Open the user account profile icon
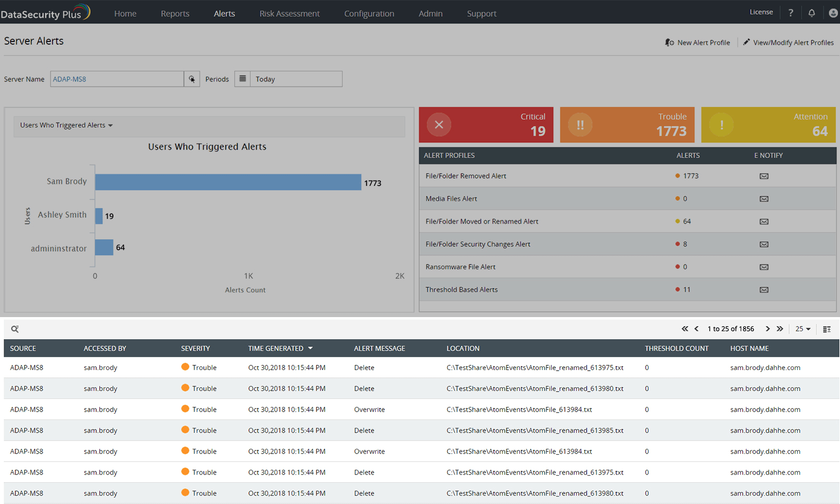 tap(833, 13)
